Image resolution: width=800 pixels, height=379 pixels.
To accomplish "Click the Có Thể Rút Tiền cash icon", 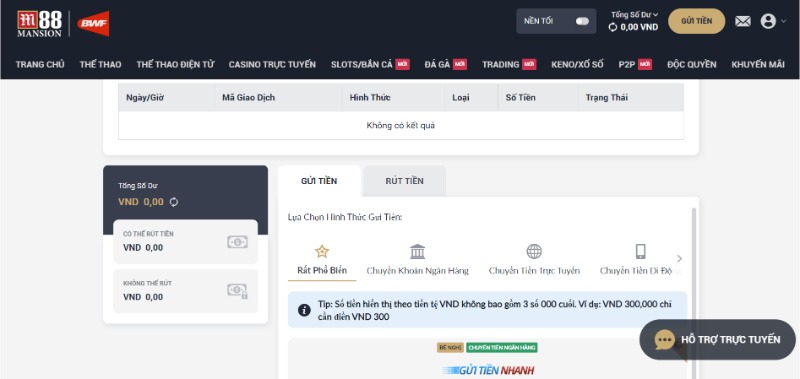I will [x=237, y=242].
